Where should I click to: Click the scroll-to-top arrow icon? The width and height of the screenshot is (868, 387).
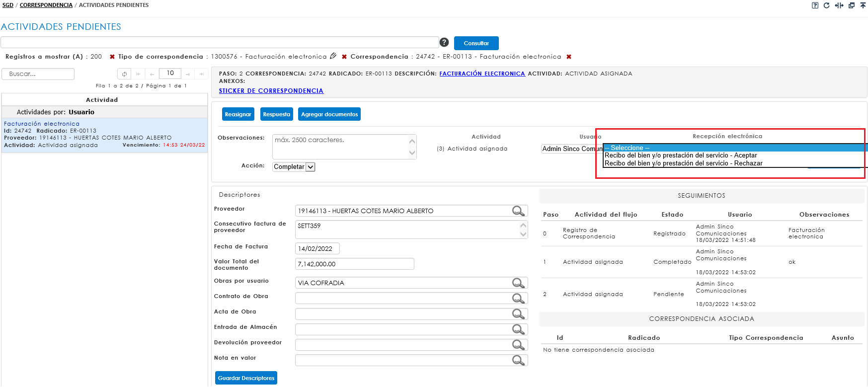tap(863, 5)
